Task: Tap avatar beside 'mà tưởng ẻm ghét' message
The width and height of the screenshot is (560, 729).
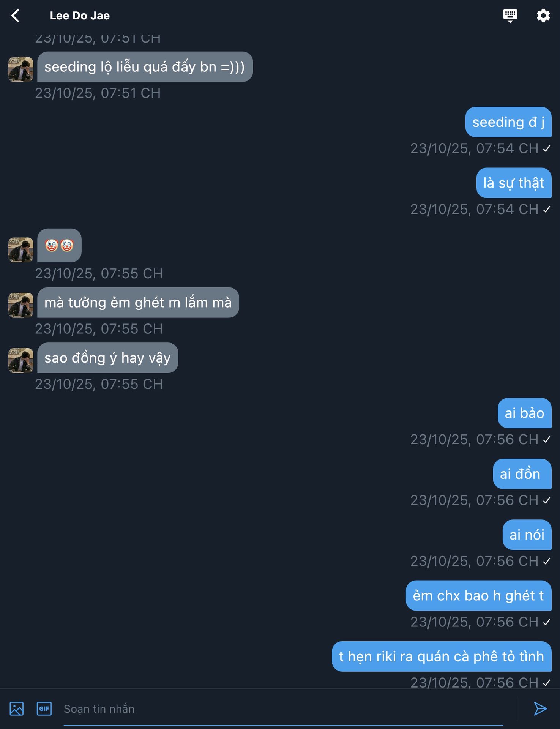Action: point(21,305)
